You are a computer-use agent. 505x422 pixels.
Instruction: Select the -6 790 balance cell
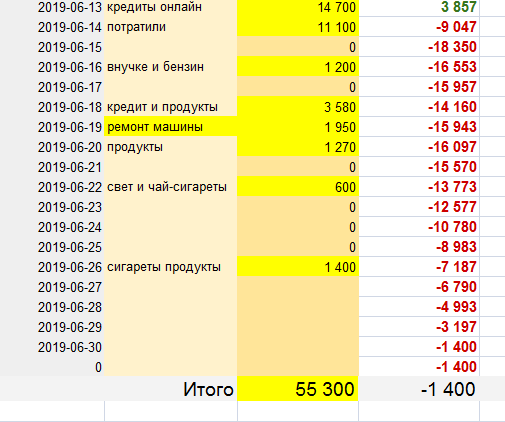coord(419,287)
